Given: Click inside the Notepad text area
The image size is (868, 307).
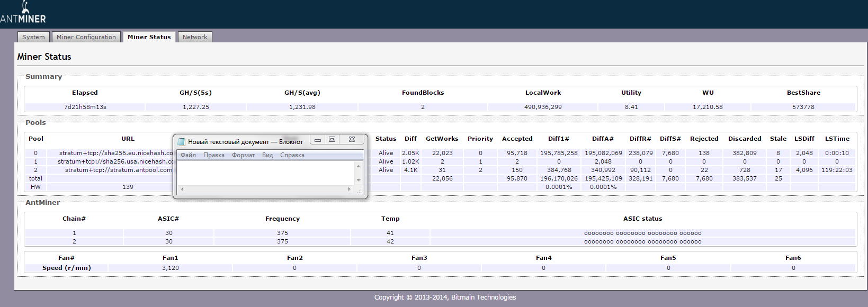Looking at the screenshot, I should click(x=266, y=173).
